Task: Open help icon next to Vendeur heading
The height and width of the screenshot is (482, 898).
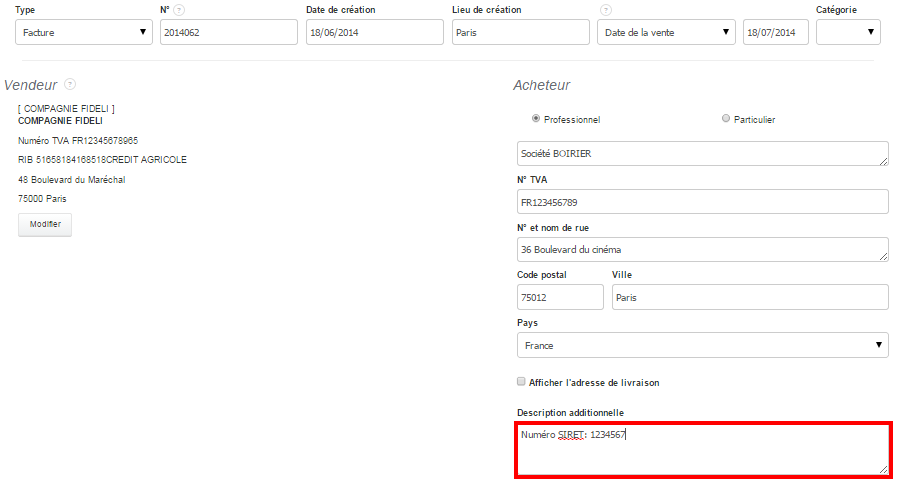Action: [x=70, y=84]
